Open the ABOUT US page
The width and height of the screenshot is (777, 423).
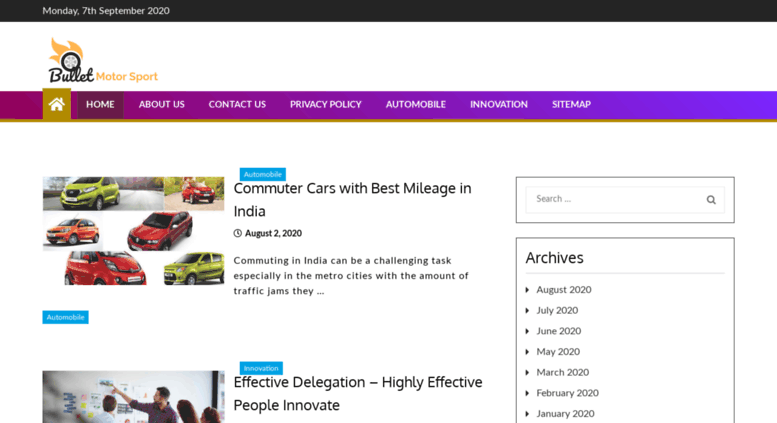(x=162, y=105)
